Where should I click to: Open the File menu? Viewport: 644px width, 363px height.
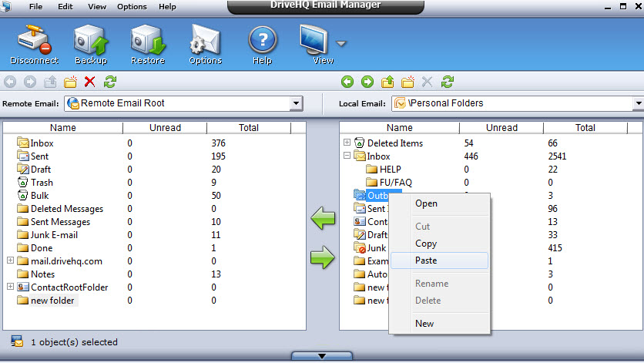(35, 7)
